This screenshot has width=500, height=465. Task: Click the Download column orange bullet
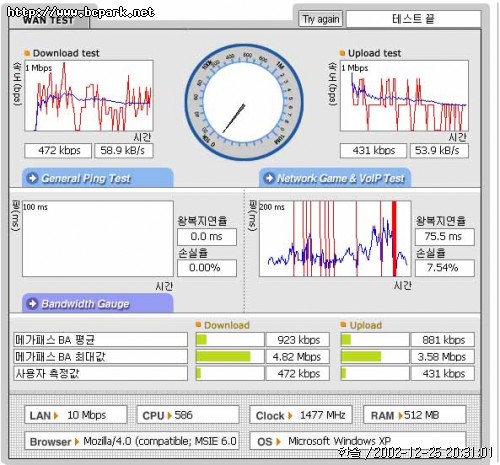tap(198, 324)
